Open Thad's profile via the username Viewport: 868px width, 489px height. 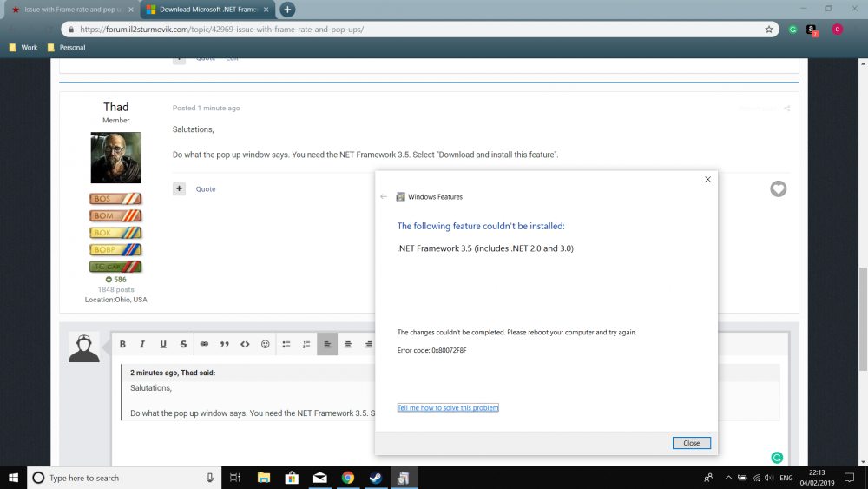tap(115, 107)
